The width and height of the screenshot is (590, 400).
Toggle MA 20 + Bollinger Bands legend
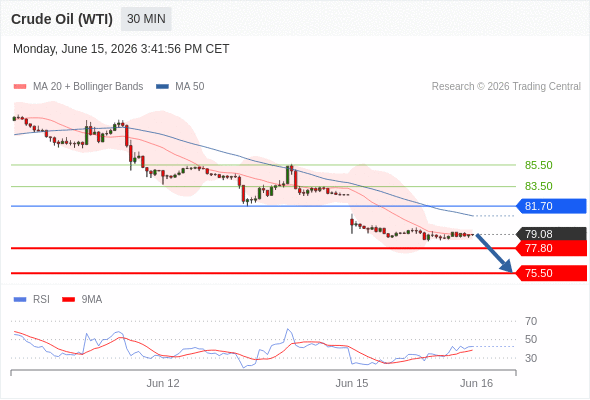tap(78, 87)
